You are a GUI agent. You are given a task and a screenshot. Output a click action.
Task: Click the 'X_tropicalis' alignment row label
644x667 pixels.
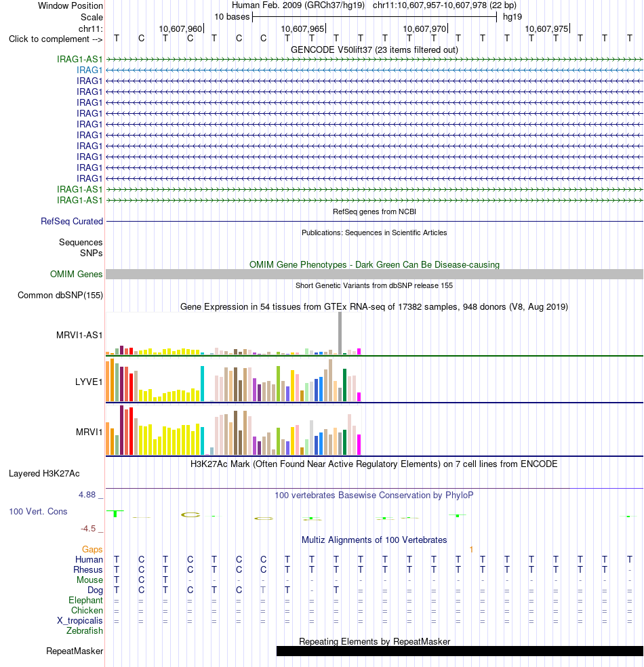pyautogui.click(x=80, y=621)
